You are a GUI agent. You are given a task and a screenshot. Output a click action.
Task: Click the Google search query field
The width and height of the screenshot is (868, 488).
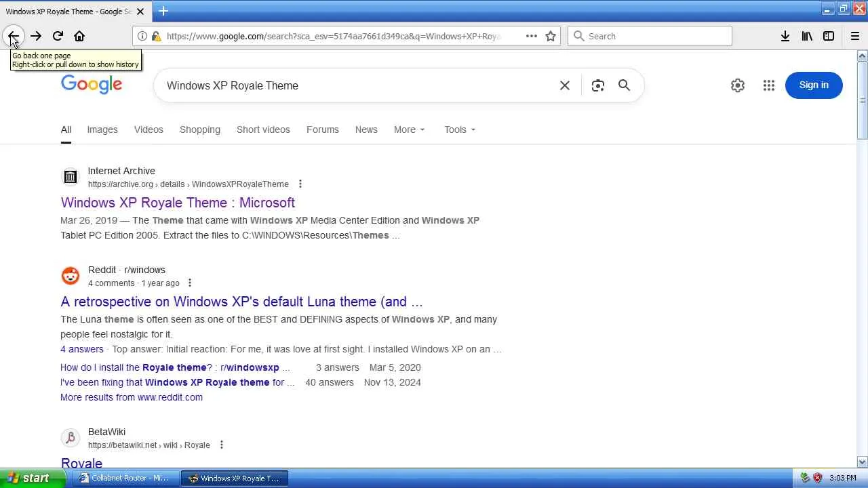[357, 85]
